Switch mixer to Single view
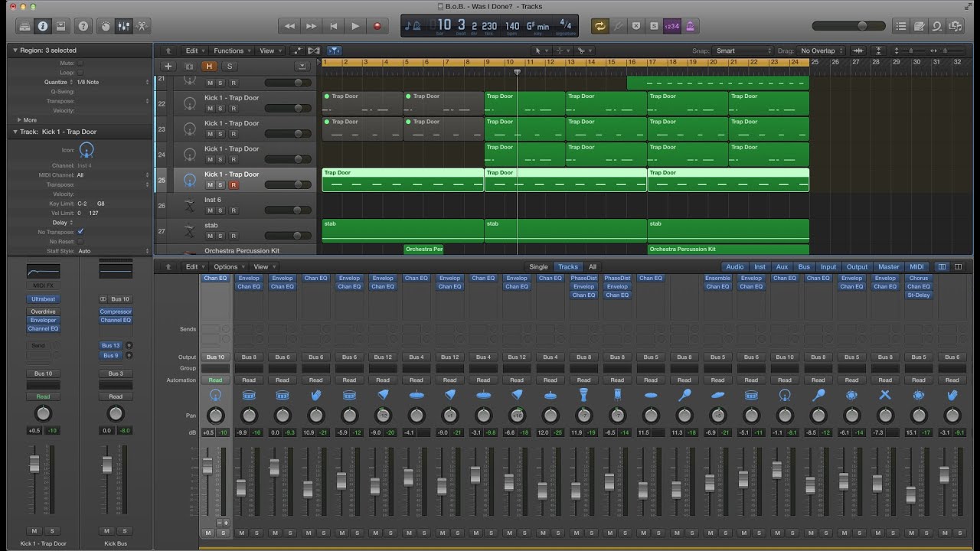This screenshot has height=551, width=980. (x=539, y=267)
